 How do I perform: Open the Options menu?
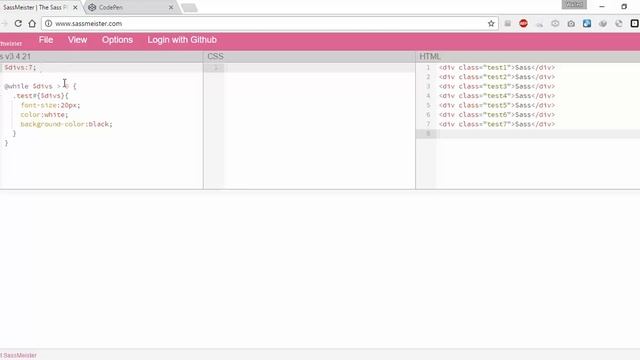point(117,40)
